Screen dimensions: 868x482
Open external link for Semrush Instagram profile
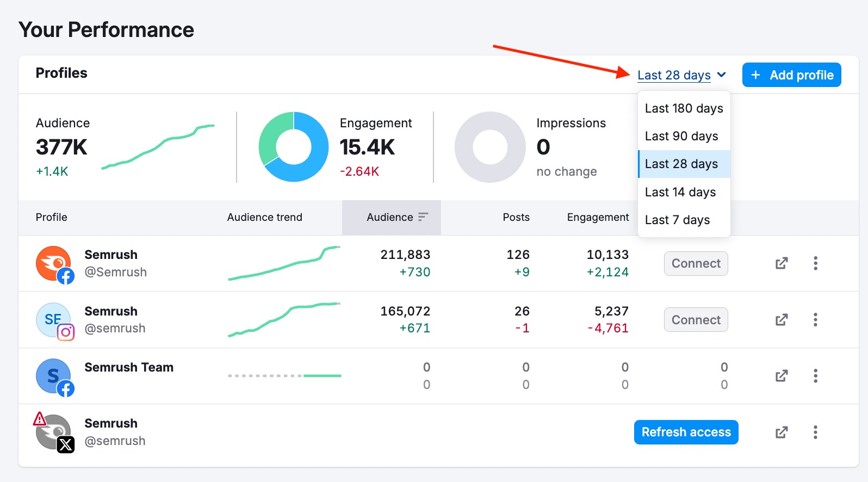(782, 320)
